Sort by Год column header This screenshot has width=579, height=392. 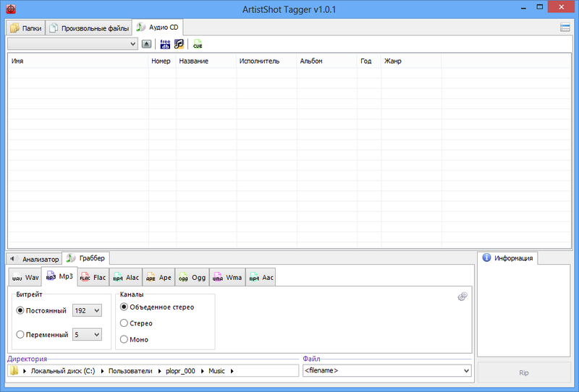(369, 61)
